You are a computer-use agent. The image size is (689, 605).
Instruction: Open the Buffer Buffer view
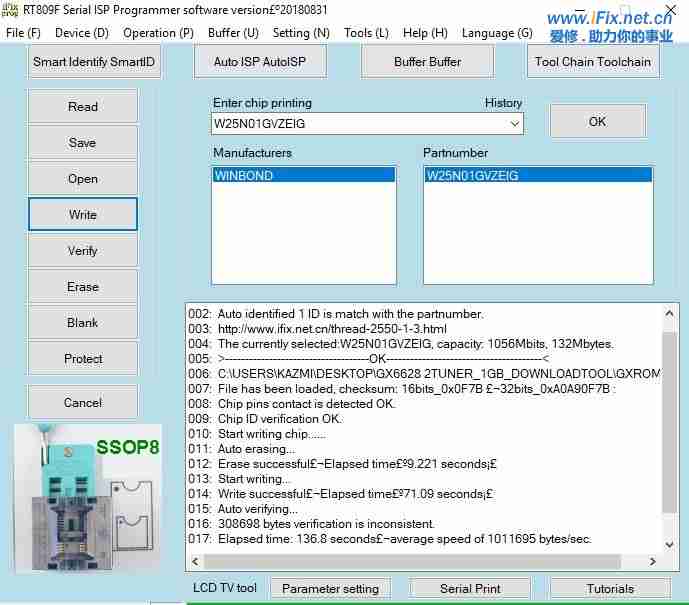(x=427, y=62)
